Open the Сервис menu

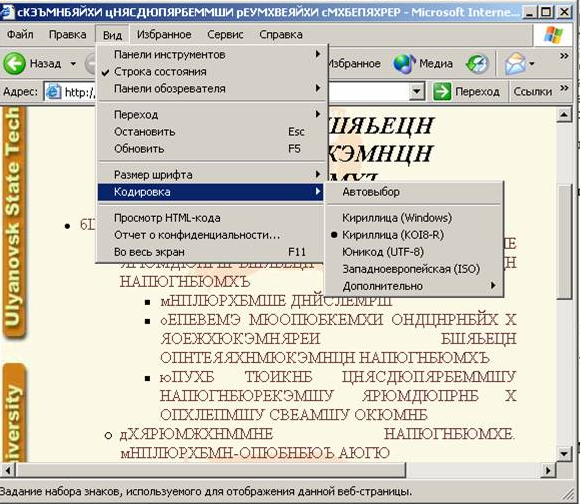click(x=225, y=34)
